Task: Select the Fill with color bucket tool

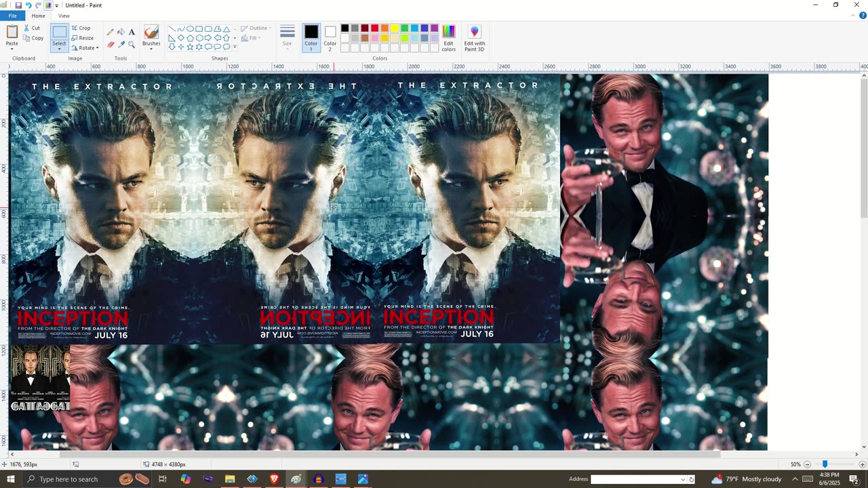Action: 121,32
